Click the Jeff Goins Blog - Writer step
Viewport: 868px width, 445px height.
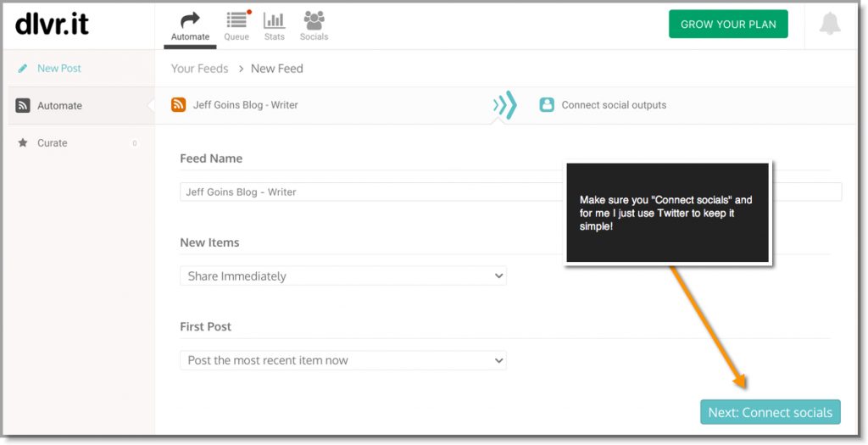pos(245,105)
